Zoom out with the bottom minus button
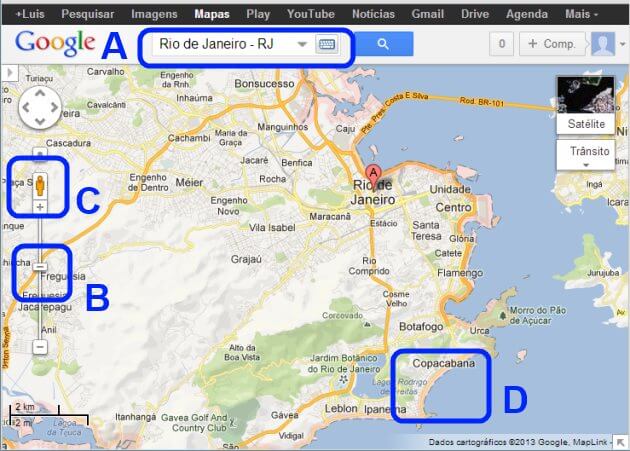The image size is (630, 451). (x=40, y=346)
